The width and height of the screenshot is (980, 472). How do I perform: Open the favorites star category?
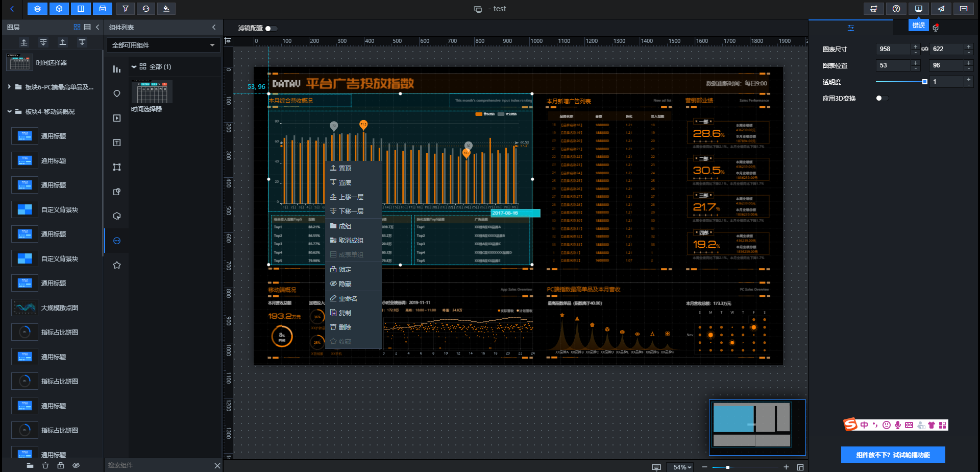click(117, 265)
